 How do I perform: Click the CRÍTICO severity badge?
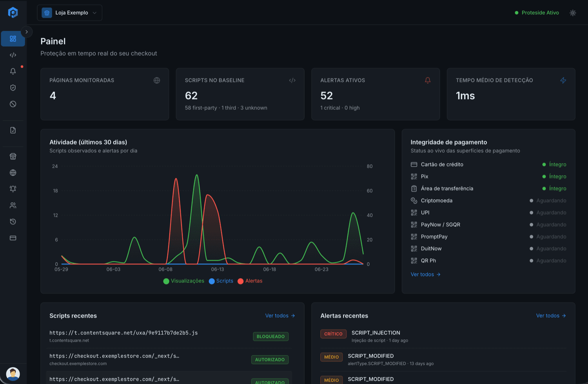pyautogui.click(x=333, y=334)
